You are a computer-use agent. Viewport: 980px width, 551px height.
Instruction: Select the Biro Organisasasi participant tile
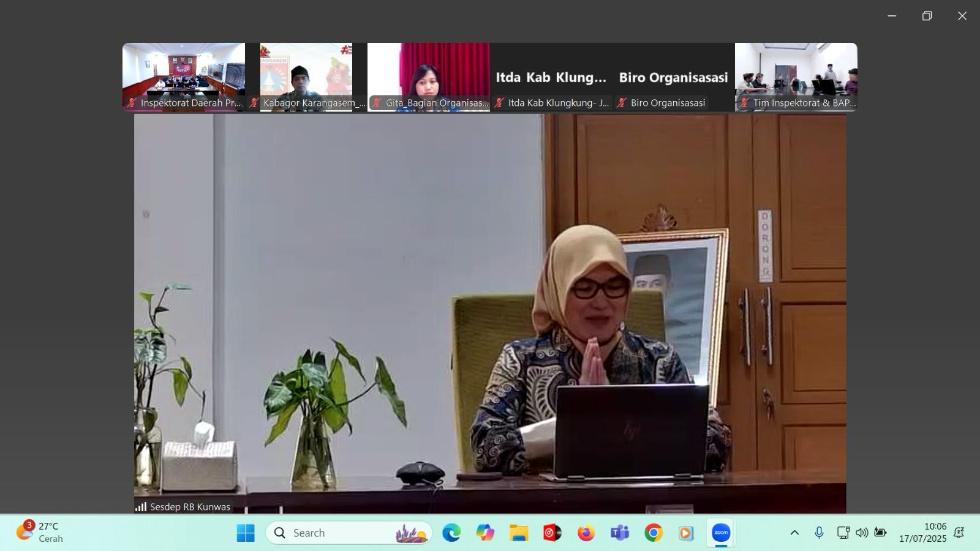tap(673, 77)
